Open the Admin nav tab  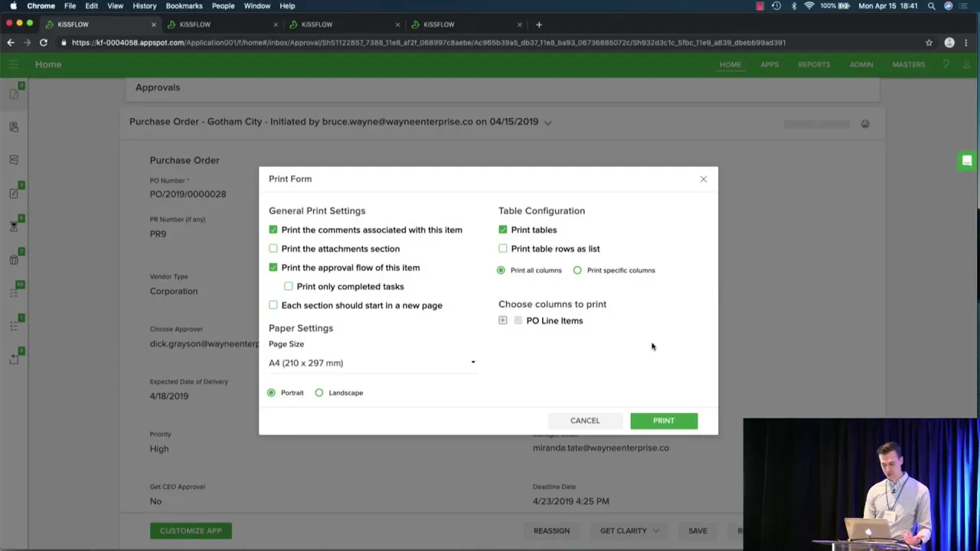point(861,64)
